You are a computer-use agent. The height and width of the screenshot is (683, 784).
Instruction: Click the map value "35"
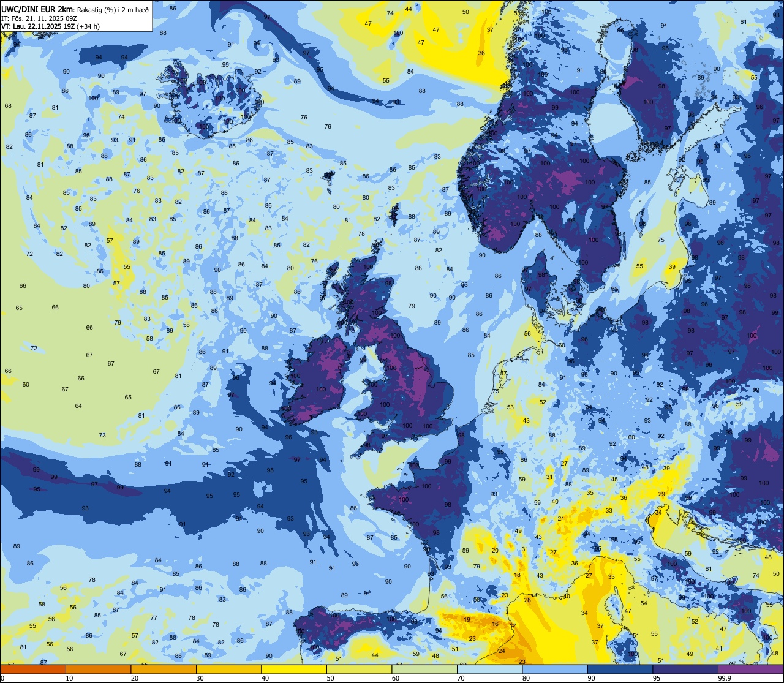(x=590, y=492)
